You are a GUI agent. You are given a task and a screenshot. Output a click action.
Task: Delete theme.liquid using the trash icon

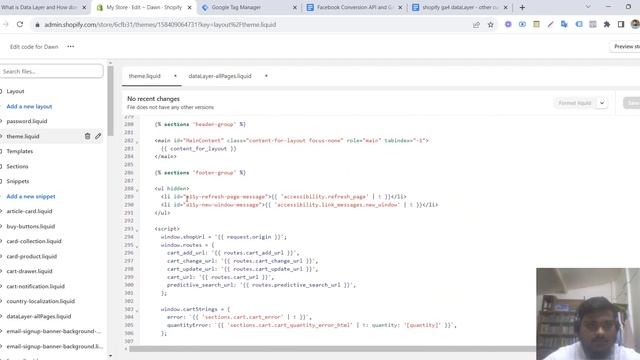click(87, 136)
